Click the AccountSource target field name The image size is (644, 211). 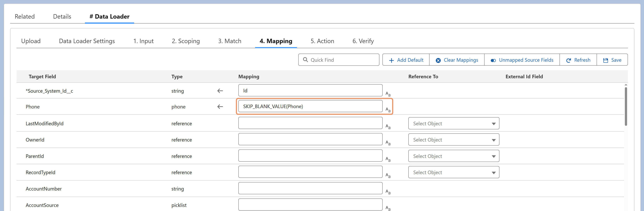(x=42, y=205)
